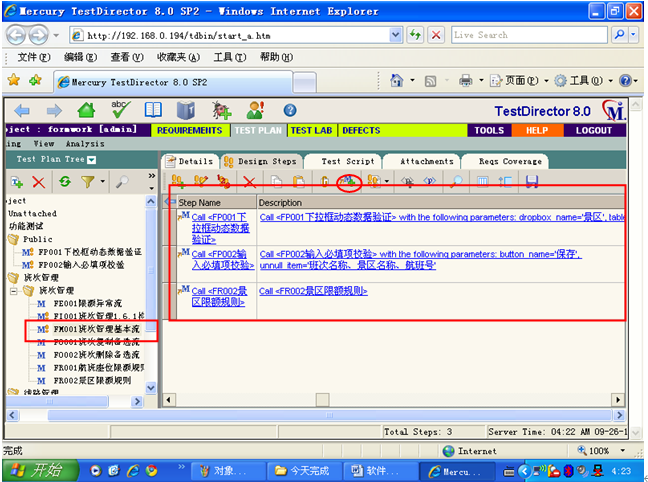Click the open-book Spelling Options icon

coord(153,110)
